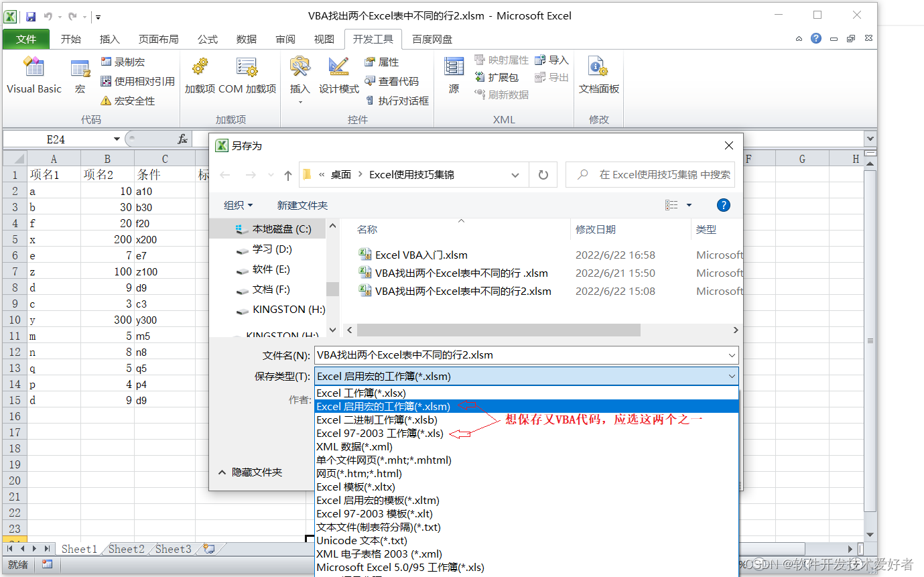Open the Document Panel (文档面板)
The height and width of the screenshot is (577, 924).
click(x=598, y=75)
